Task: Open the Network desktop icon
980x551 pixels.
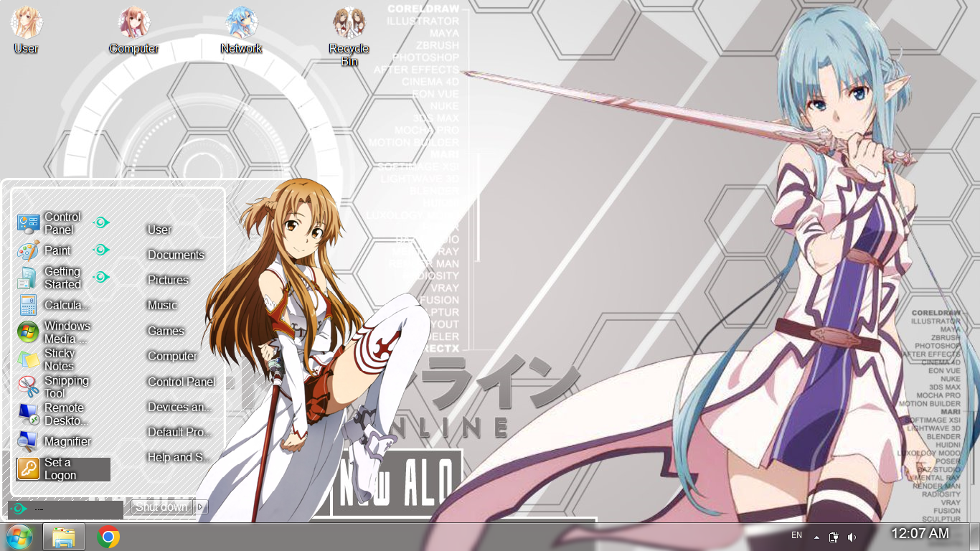Action: (241, 30)
